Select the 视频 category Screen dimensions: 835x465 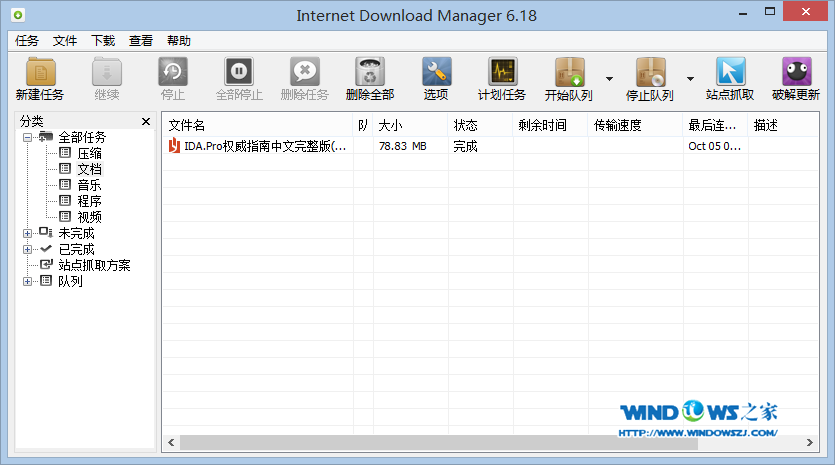pos(89,217)
